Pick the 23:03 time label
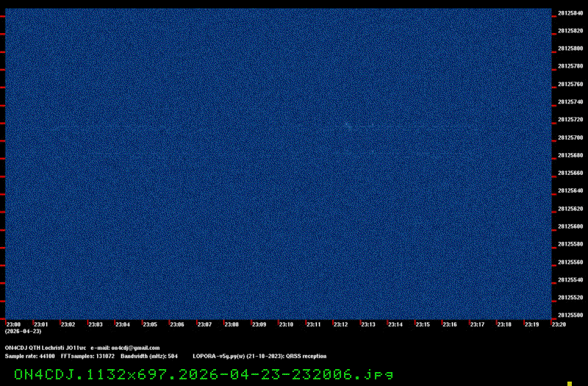 (96, 324)
